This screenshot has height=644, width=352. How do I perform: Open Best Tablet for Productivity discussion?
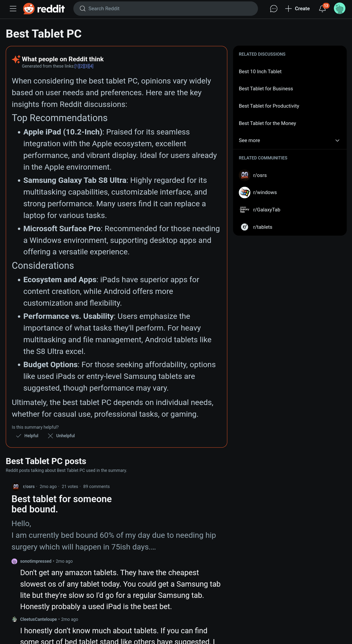[269, 106]
